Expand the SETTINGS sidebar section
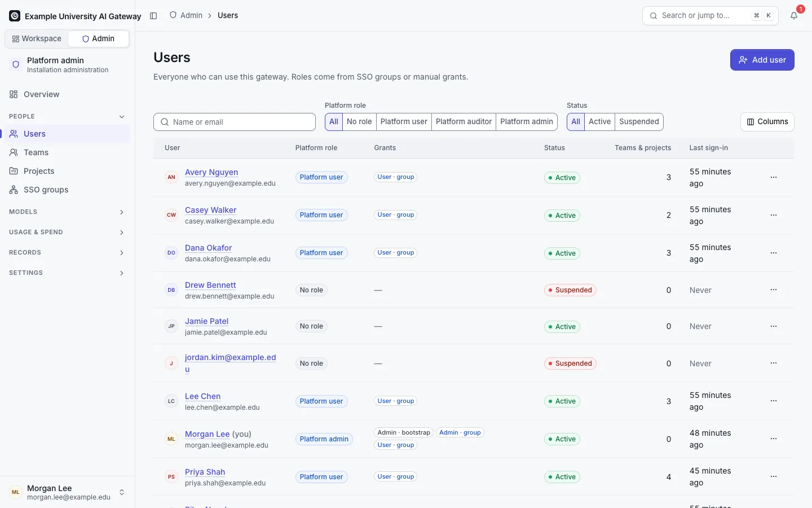 coord(67,273)
